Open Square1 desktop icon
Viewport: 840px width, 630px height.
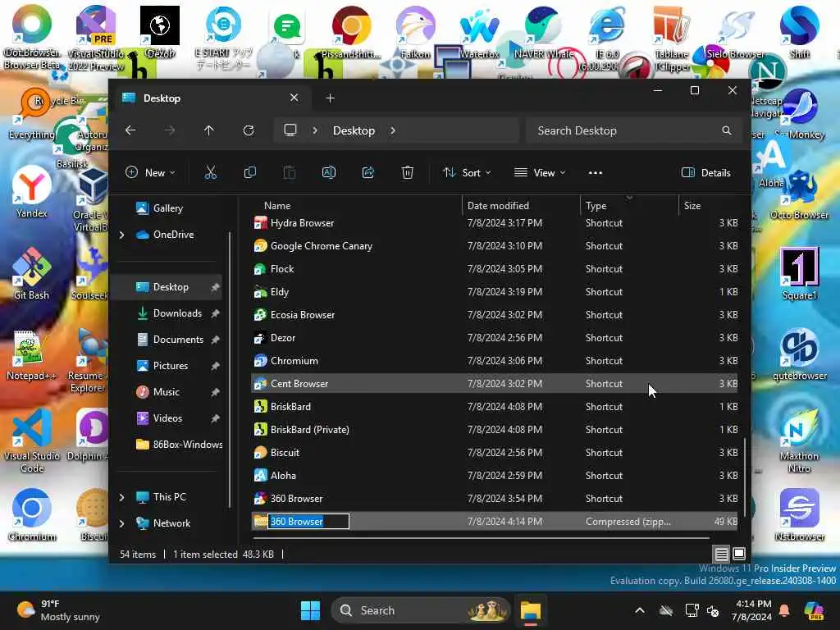[799, 273]
